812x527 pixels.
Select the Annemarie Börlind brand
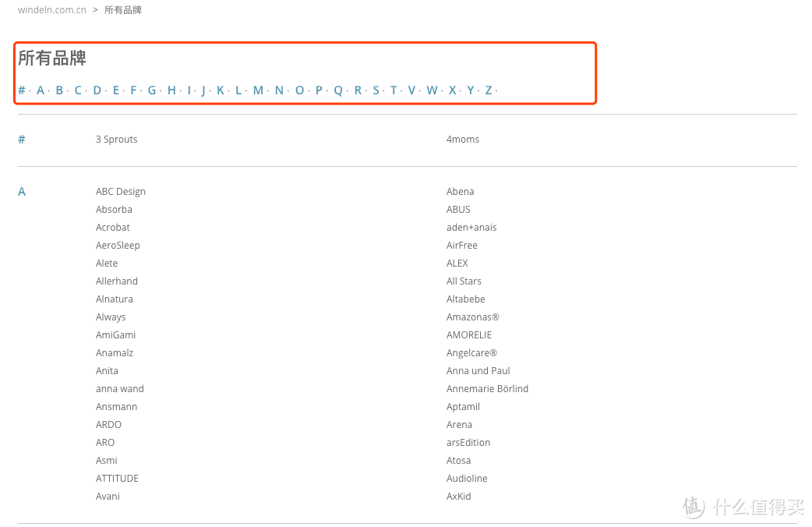487,388
